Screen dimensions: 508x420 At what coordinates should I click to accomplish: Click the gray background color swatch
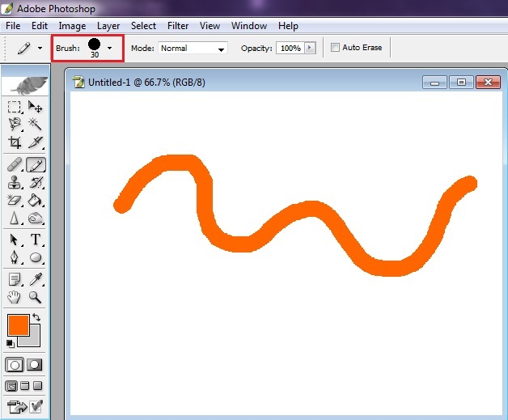pos(34,340)
